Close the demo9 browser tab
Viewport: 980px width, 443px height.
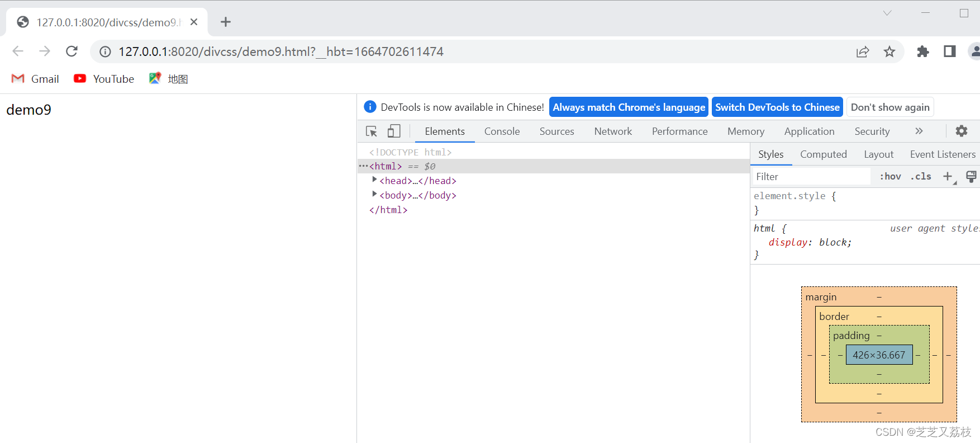(x=194, y=22)
